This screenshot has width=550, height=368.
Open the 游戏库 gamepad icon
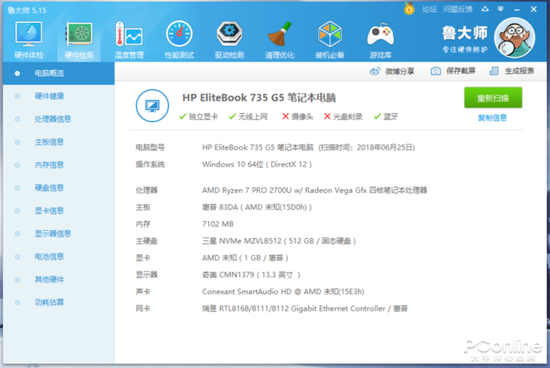(380, 40)
